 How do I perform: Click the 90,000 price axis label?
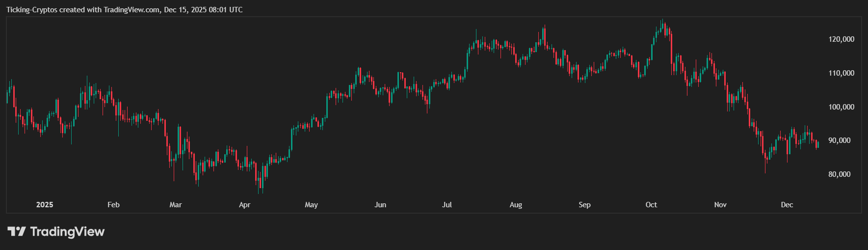coord(839,140)
